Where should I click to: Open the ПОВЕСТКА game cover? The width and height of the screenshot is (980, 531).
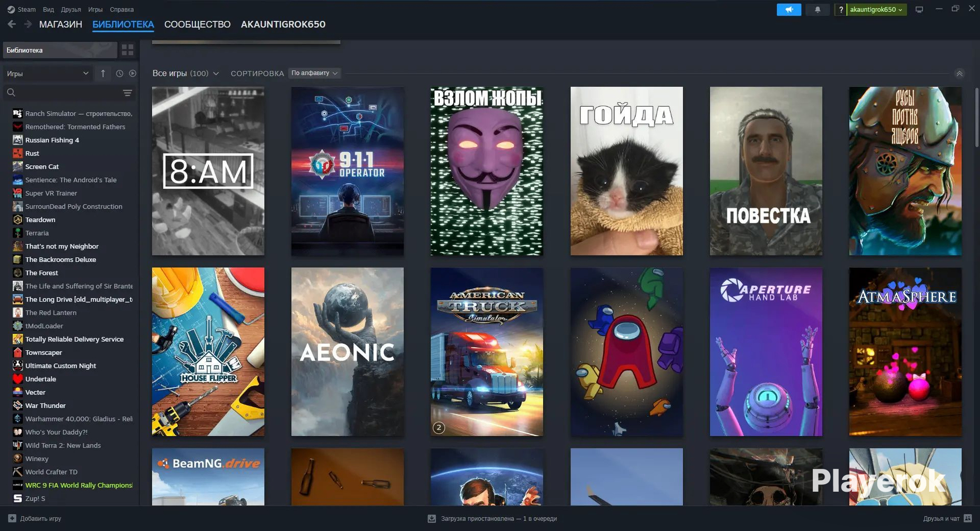click(766, 171)
